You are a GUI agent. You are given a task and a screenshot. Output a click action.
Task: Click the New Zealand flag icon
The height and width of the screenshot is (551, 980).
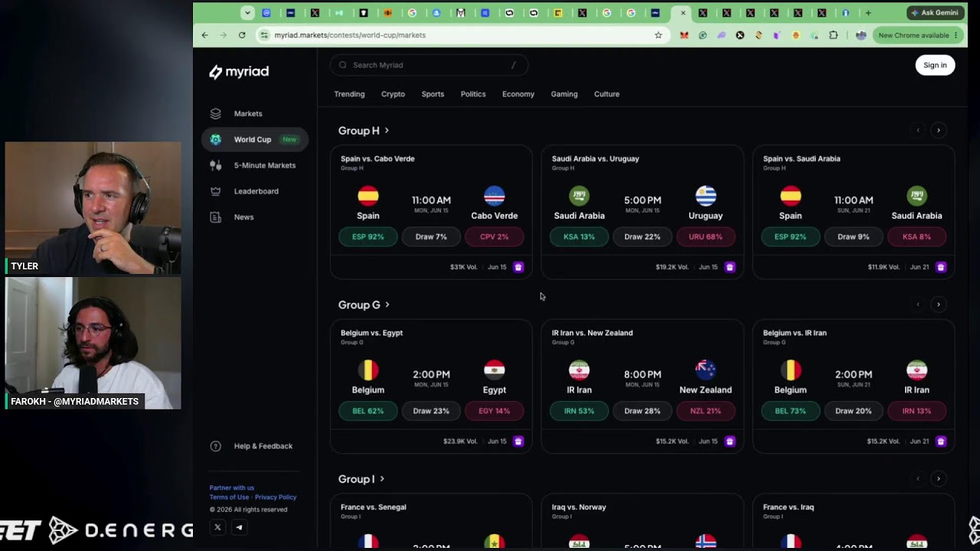coord(706,370)
